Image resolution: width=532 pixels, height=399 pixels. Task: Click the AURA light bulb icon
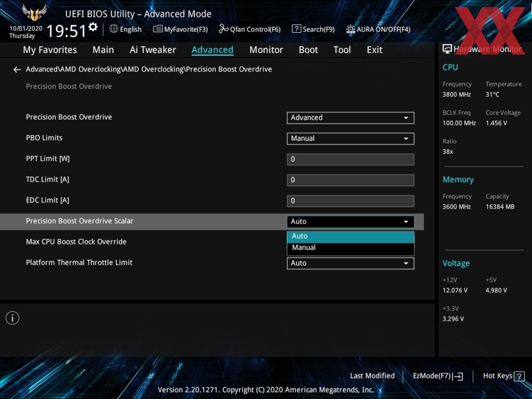[350, 29]
